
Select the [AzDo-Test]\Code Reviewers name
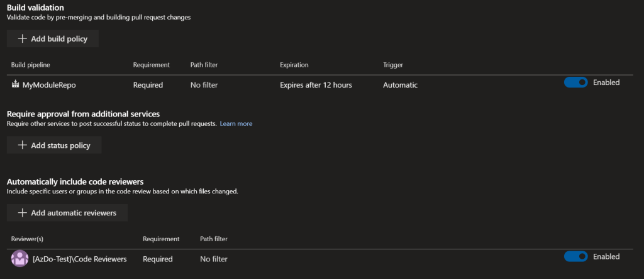[79, 259]
